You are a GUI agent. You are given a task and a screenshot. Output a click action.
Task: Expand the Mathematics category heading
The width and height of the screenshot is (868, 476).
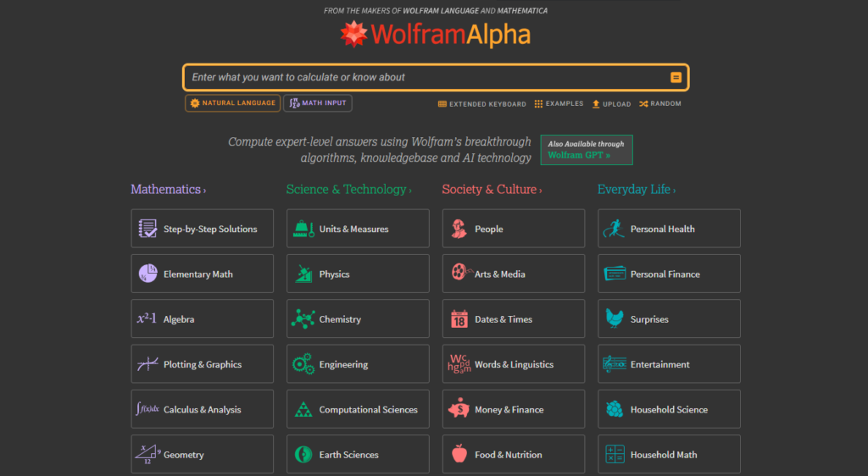tap(169, 189)
